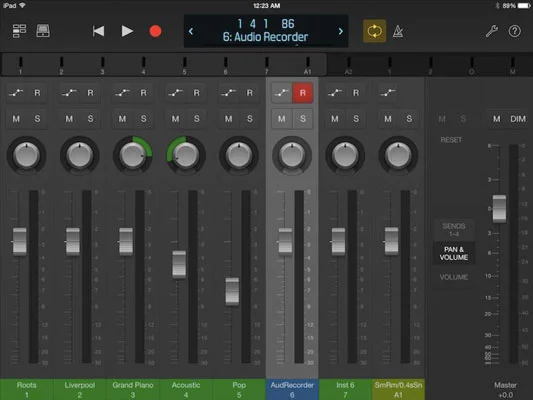Click the Master volume fader
This screenshot has height=400, width=533.
[499, 209]
